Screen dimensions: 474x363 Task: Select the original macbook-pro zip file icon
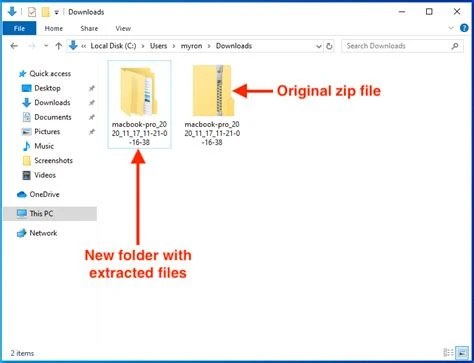[x=212, y=91]
